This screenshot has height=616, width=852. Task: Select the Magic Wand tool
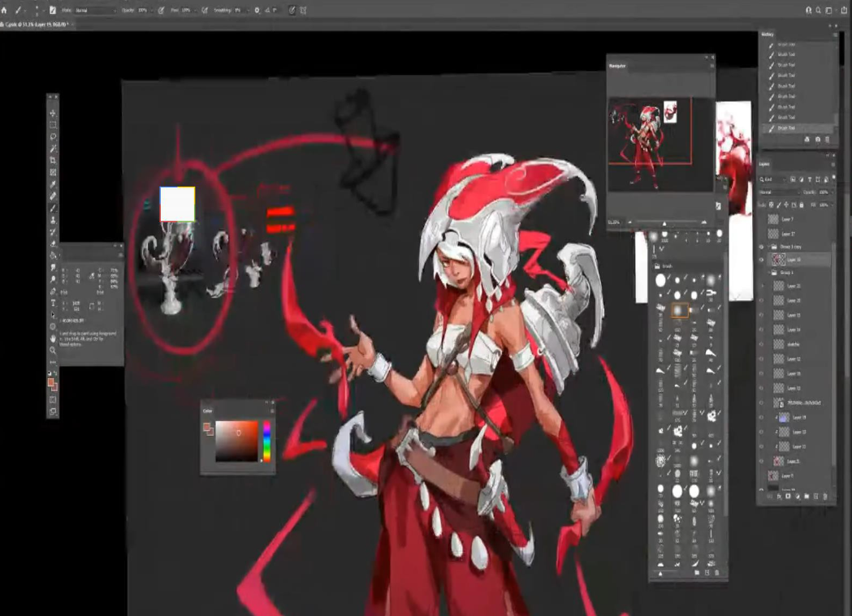point(53,149)
